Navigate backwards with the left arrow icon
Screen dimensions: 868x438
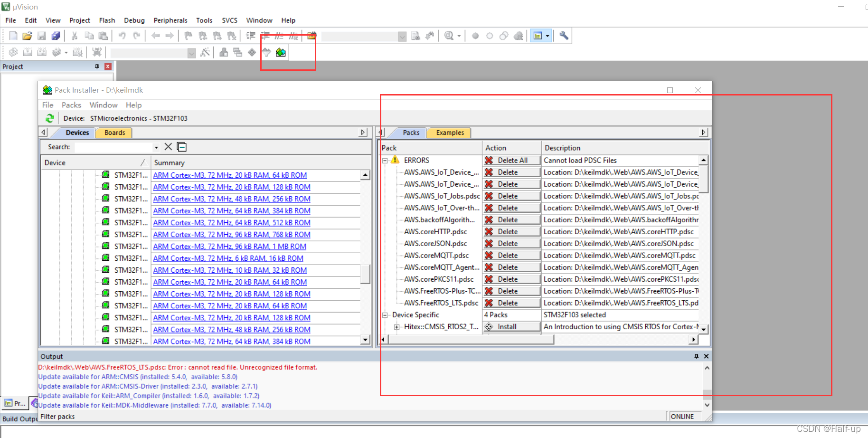(x=155, y=36)
